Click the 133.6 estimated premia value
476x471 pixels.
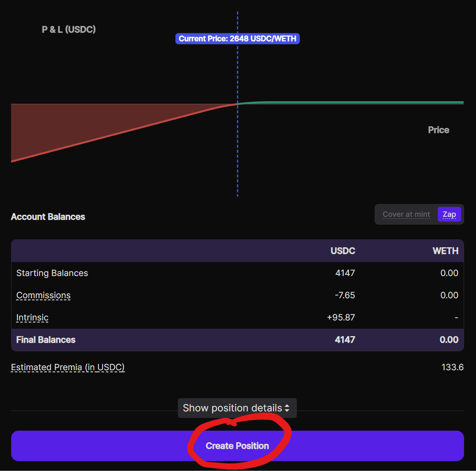[452, 367]
